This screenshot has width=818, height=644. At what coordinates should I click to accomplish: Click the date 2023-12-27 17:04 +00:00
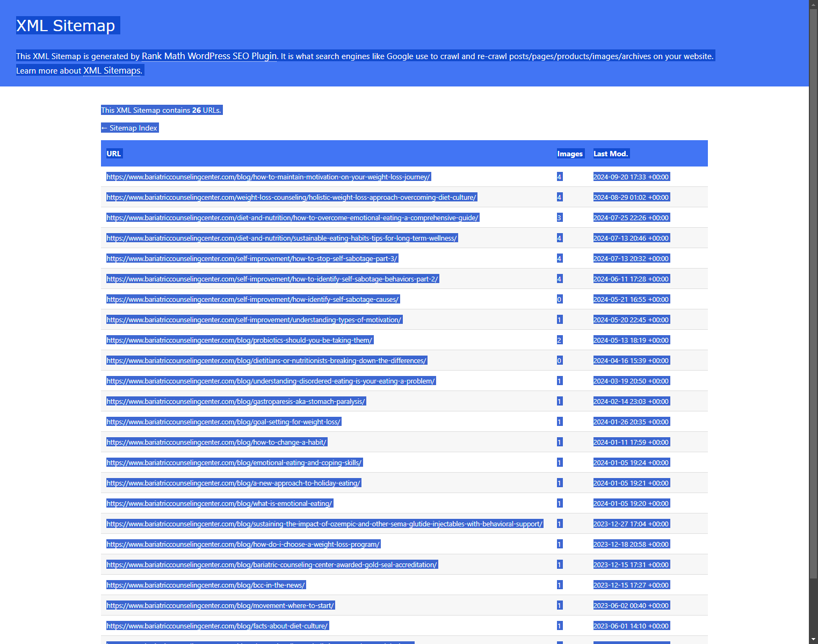631,524
